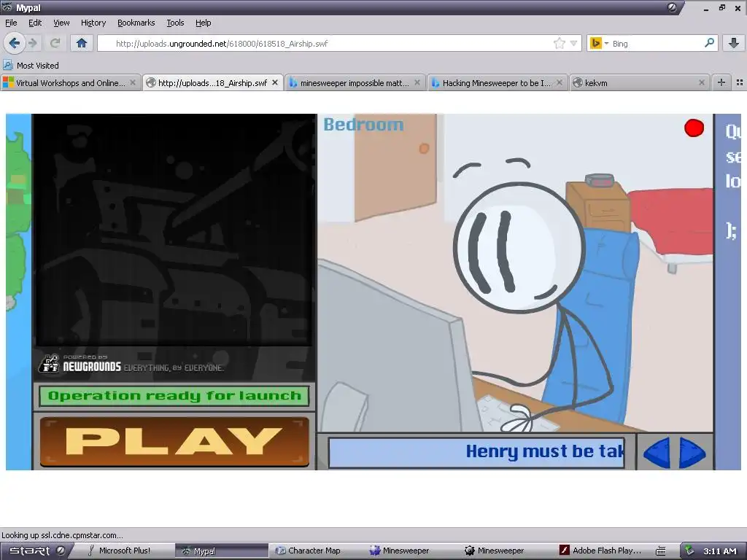Click the keyboard icon in system tray
This screenshot has height=560, width=747.
(x=661, y=551)
